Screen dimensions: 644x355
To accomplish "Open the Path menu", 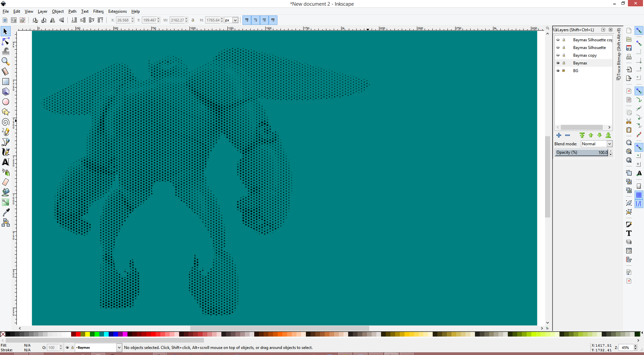I will [x=72, y=11].
